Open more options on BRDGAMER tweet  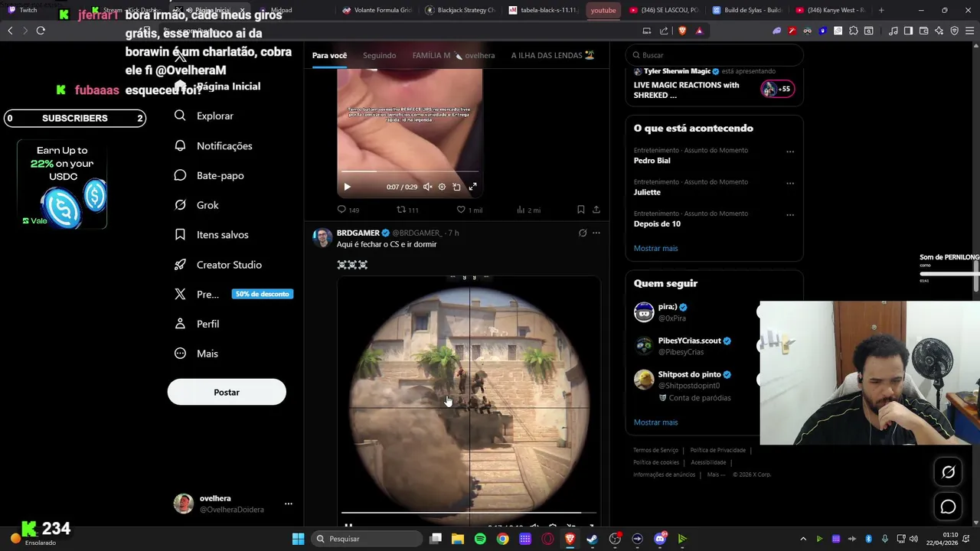596,233
